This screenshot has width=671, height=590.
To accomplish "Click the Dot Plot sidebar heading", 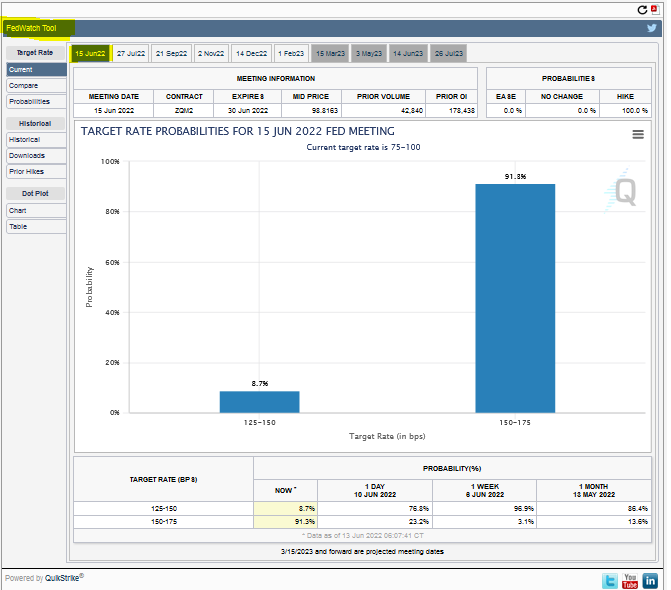I will coord(35,193).
